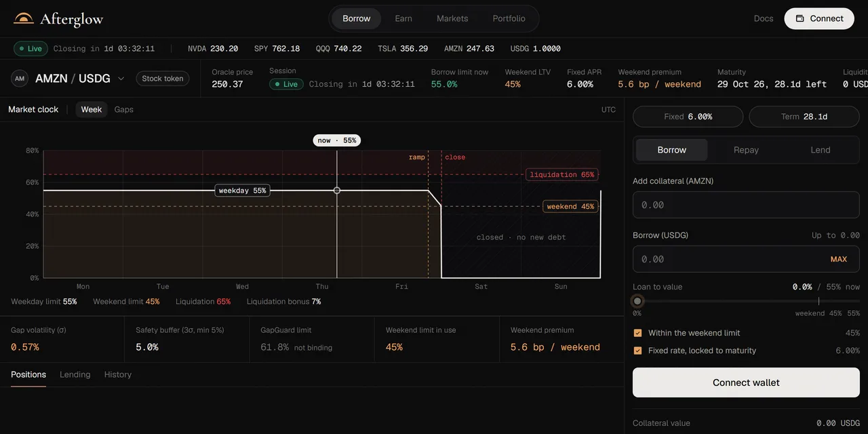Click the Loan to value slider handle

(x=637, y=301)
